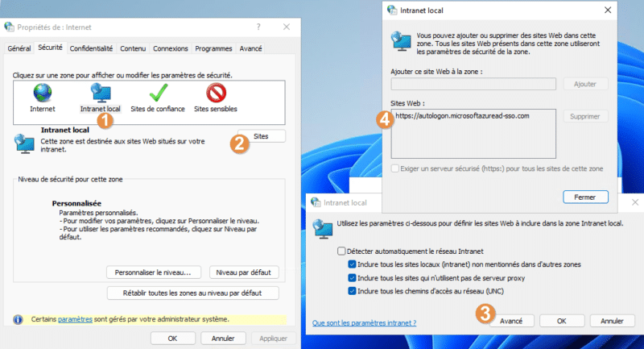The image size is (644, 349).
Task: Select the Intranet local zone icon
Action: pyautogui.click(x=101, y=93)
